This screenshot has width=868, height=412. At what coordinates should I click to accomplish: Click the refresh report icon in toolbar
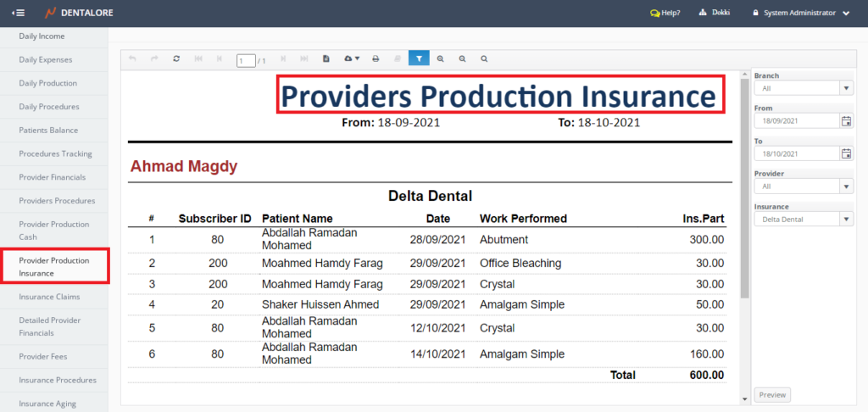click(176, 59)
